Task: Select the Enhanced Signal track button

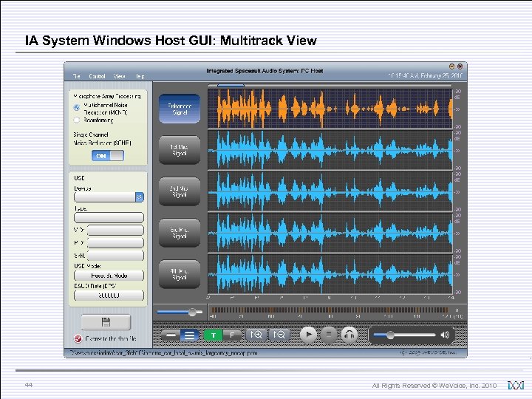Action: tap(180, 109)
